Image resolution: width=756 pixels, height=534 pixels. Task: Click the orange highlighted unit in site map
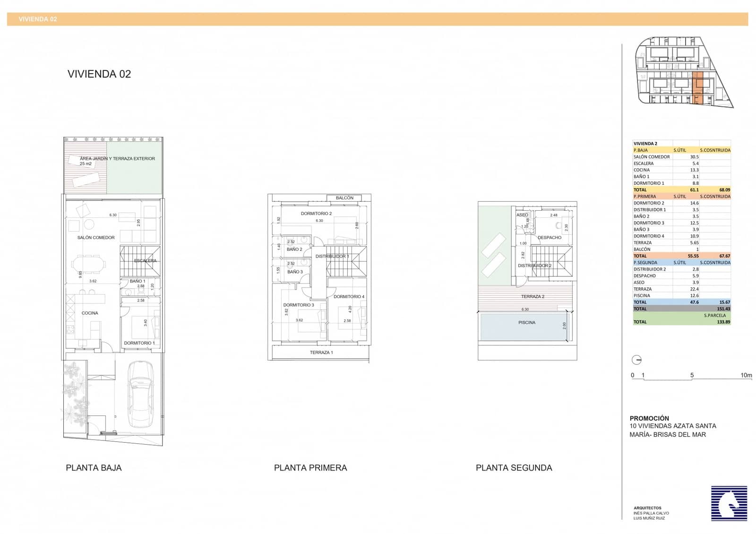tap(697, 87)
